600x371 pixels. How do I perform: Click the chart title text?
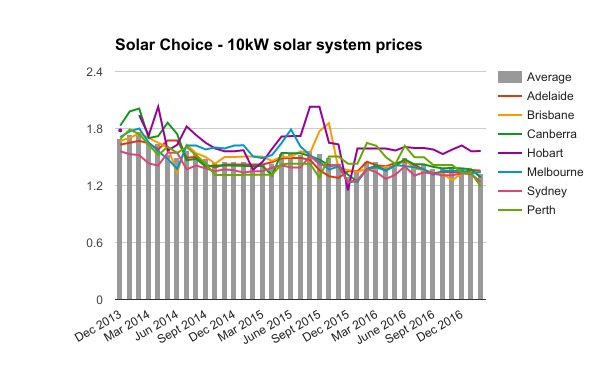tap(269, 45)
